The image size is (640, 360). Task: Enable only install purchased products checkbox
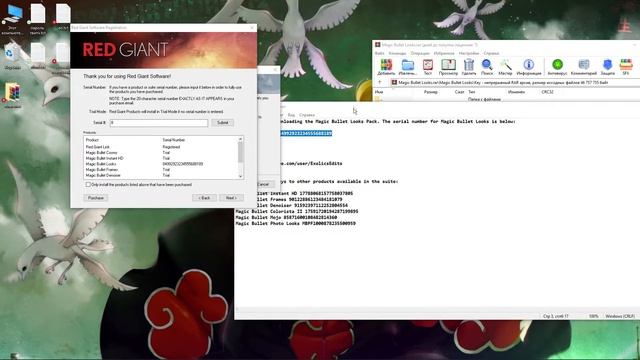pos(88,184)
